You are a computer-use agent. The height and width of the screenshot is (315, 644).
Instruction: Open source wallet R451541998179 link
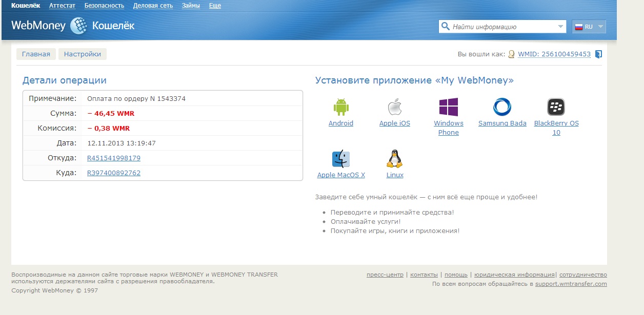point(114,158)
